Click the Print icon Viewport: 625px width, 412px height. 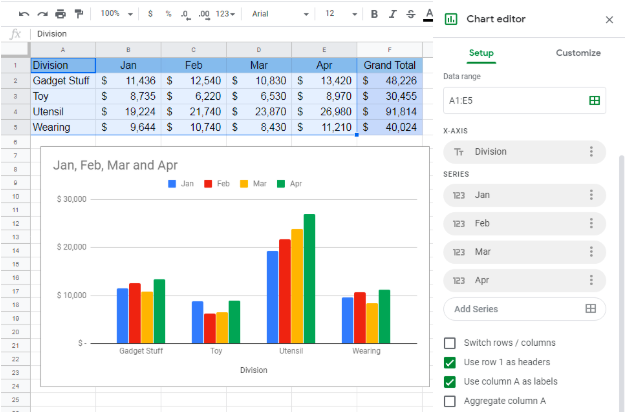pos(61,14)
